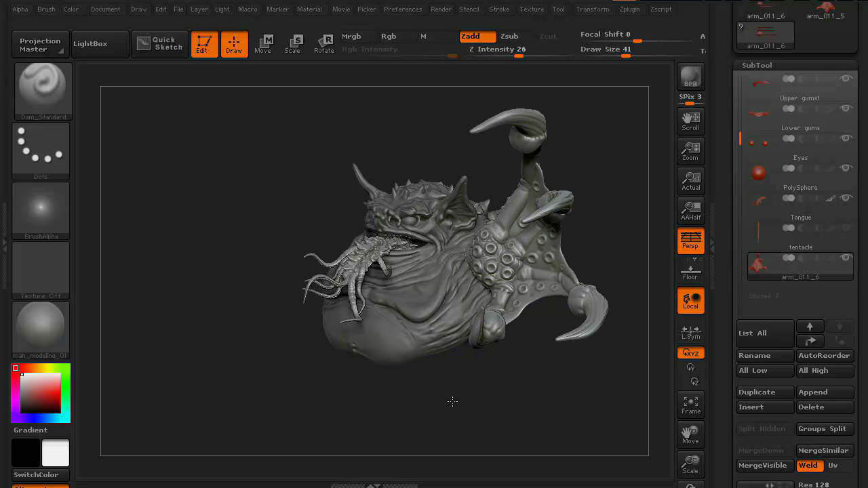
Task: Toggle XYZ rotation mode
Action: (x=690, y=353)
